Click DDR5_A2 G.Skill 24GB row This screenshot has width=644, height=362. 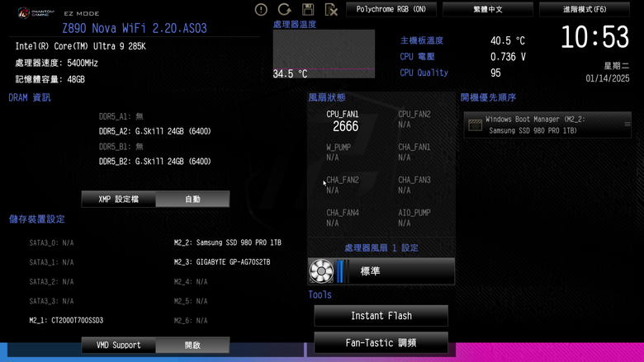[155, 131]
